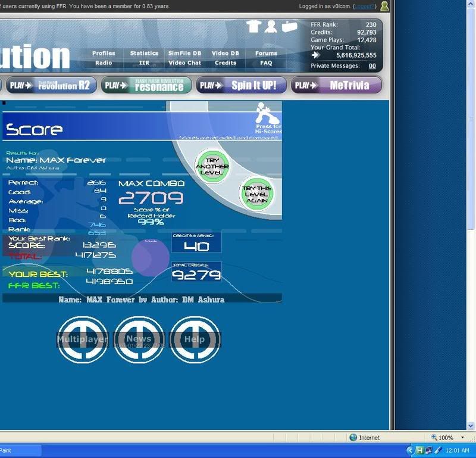Expand hidden system tray icons arrow
The width and height of the screenshot is (476, 458).
[410, 450]
